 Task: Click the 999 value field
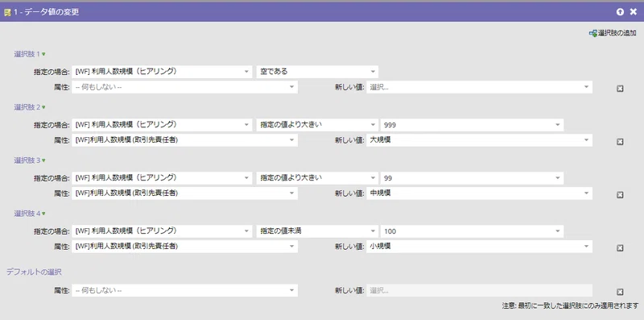click(x=472, y=125)
